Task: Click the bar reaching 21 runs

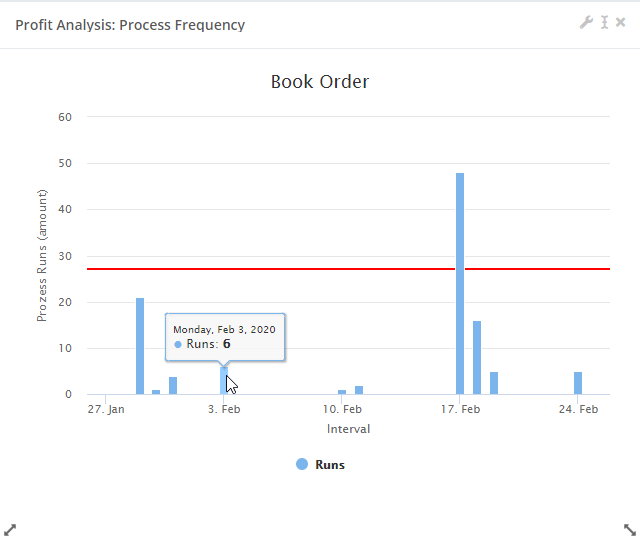Action: tap(140, 346)
